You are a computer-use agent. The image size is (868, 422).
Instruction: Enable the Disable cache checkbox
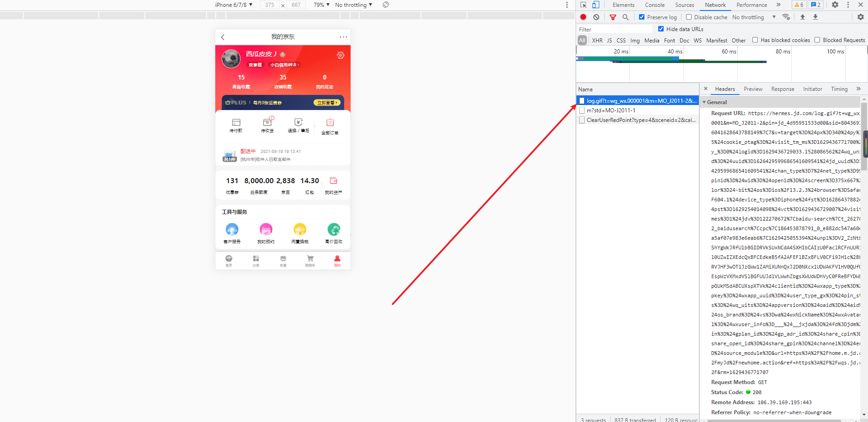(x=689, y=17)
